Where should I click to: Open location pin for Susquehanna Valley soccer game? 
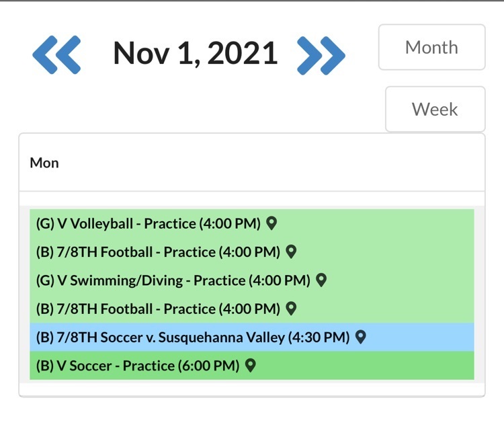pyautogui.click(x=361, y=337)
